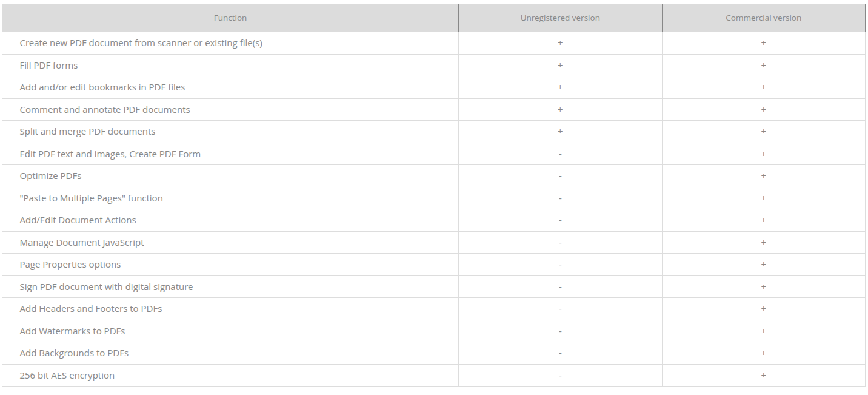Click the unregistered plus sign for Fill PDF forms
This screenshot has width=868, height=395.
560,66
